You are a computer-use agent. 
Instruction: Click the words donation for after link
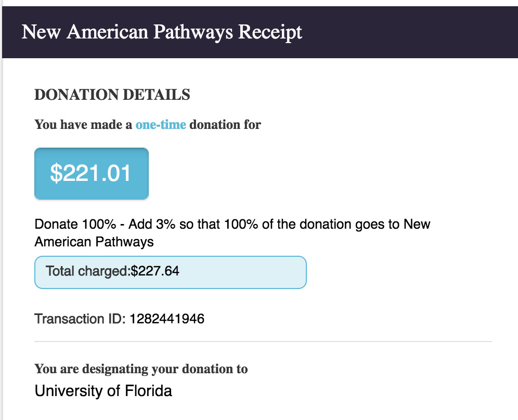pyautogui.click(x=225, y=125)
